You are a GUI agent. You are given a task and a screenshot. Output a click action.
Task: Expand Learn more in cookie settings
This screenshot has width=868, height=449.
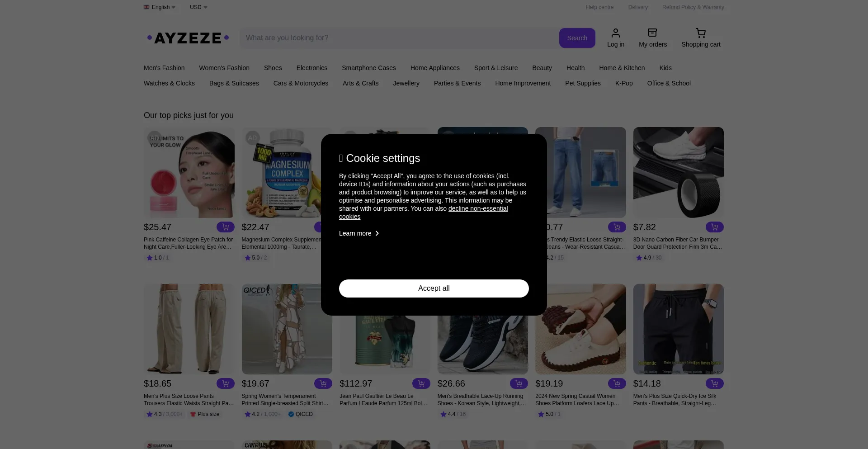[359, 233]
